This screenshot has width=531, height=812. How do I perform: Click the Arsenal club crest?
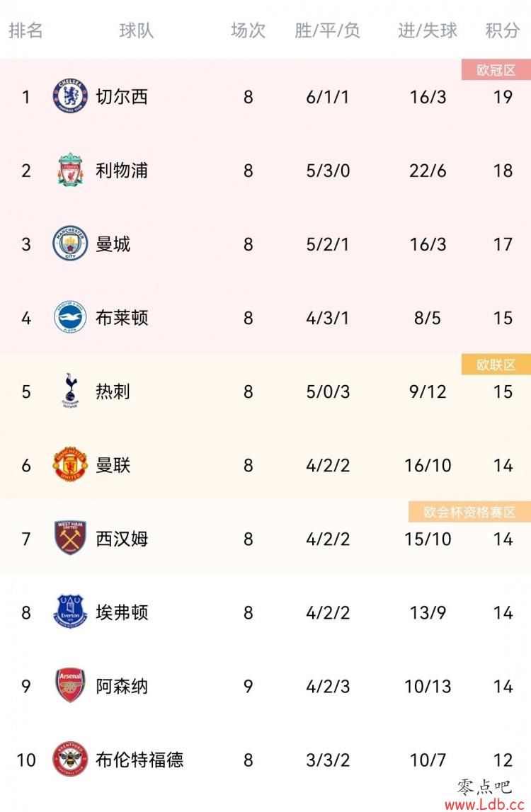pos(71,685)
